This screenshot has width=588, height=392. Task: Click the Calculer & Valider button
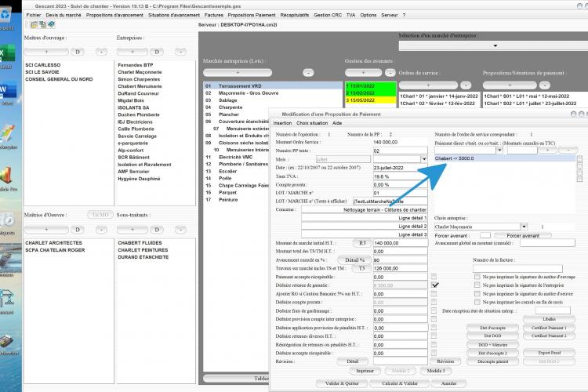click(x=399, y=383)
